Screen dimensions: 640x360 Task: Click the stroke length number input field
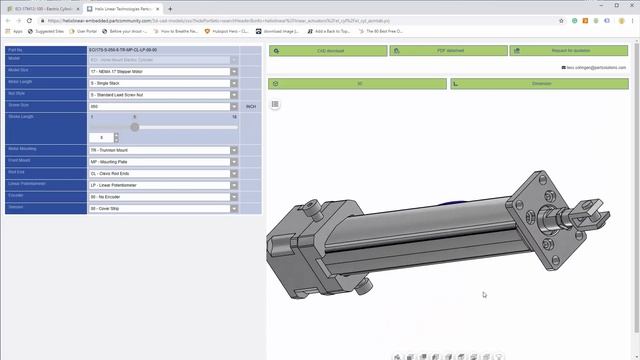click(101, 138)
